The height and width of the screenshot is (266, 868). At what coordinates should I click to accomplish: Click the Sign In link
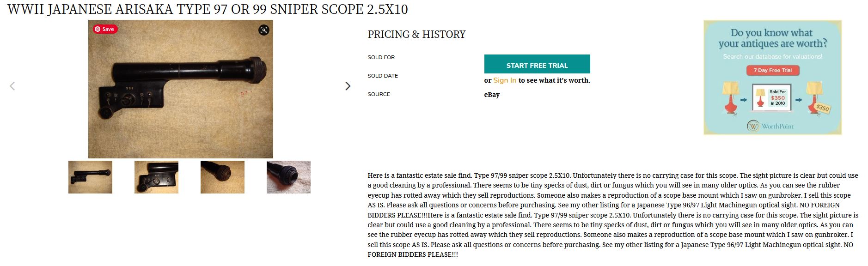click(504, 80)
